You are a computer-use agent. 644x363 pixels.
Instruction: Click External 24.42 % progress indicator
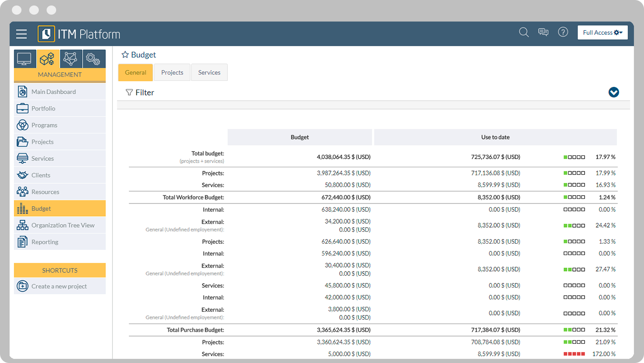point(574,226)
